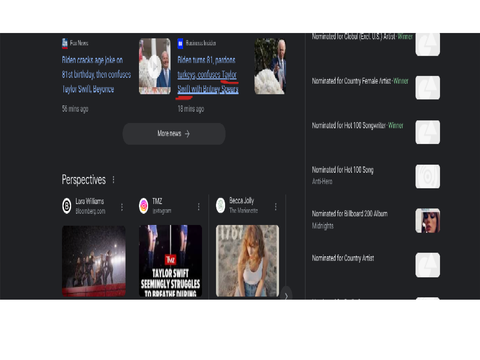The width and height of the screenshot is (480, 360).
Task: Open the Fox News Biden age joke article
Action: pyautogui.click(x=96, y=74)
